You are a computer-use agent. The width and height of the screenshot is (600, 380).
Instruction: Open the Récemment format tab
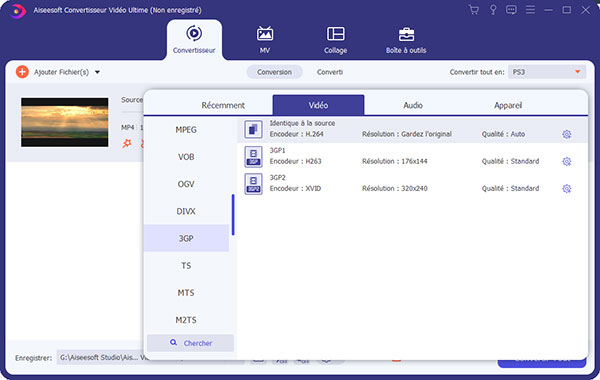click(x=223, y=105)
